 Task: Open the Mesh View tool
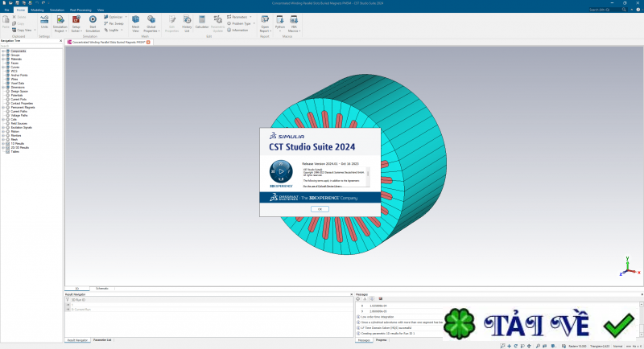[135, 21]
